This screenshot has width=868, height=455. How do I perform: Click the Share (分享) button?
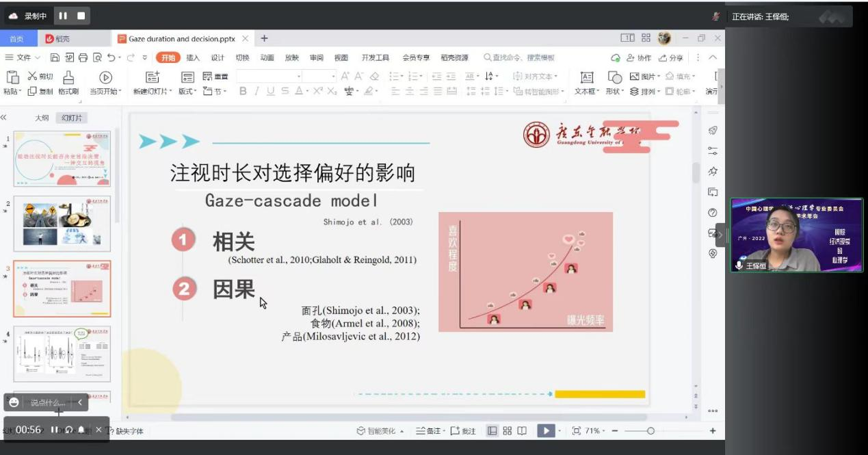coord(670,57)
